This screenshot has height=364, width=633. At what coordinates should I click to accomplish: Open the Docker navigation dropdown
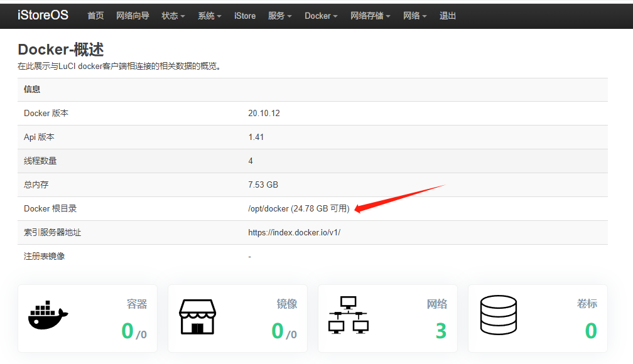(x=321, y=16)
